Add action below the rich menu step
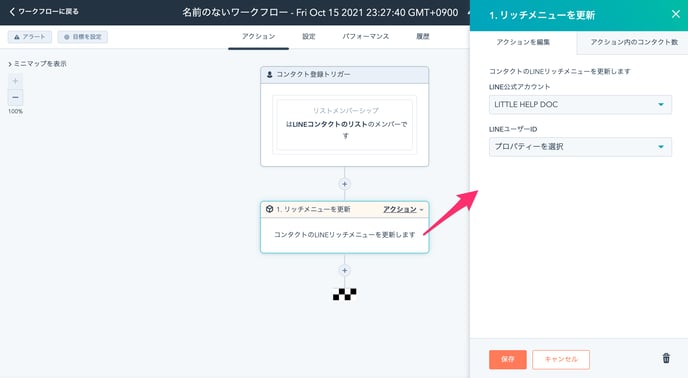This screenshot has width=688, height=378. tap(344, 270)
